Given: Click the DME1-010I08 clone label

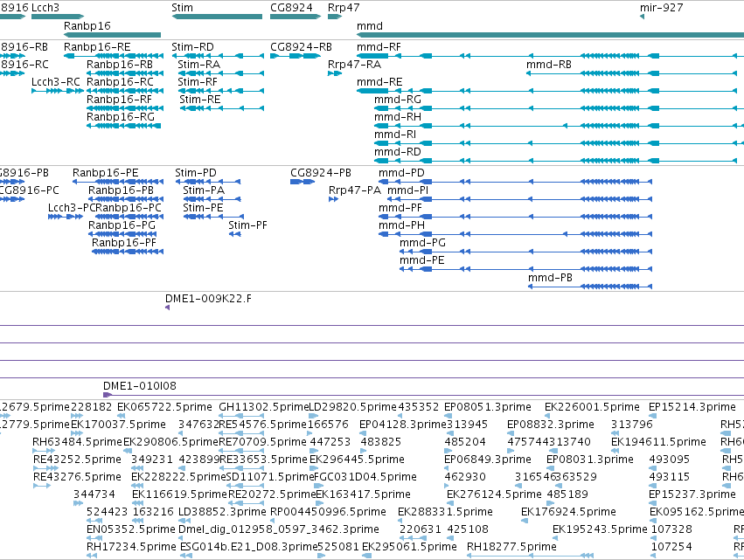Looking at the screenshot, I should click(x=140, y=386).
